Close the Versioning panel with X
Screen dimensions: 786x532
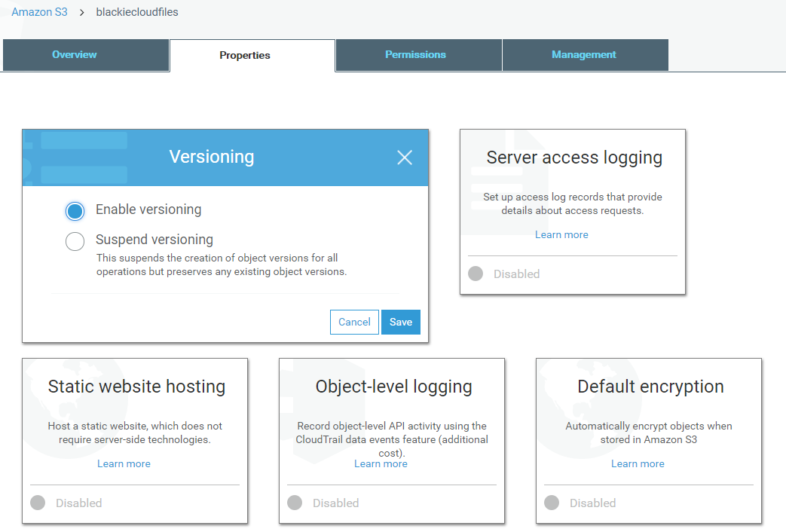point(405,157)
